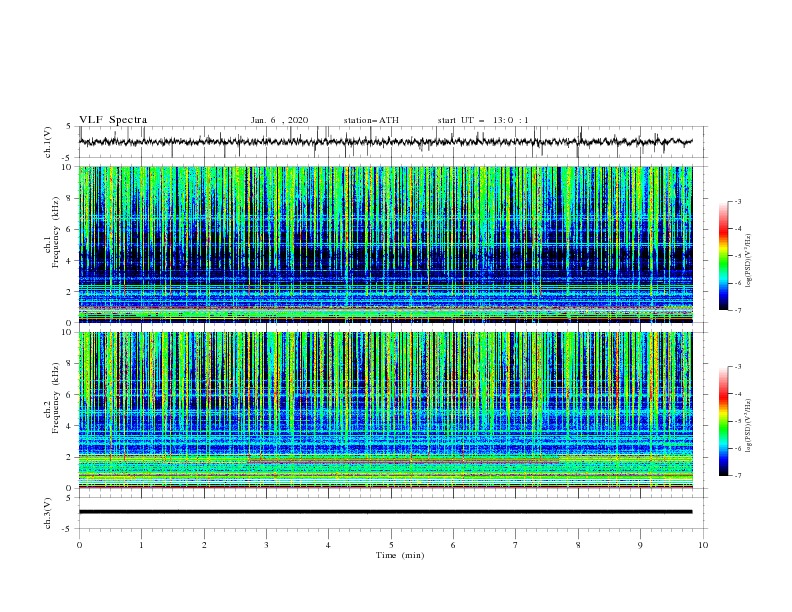The image size is (792, 612).
Task: Click the ch.1 spectrogram color scale bar
Action: pyautogui.click(x=723, y=256)
